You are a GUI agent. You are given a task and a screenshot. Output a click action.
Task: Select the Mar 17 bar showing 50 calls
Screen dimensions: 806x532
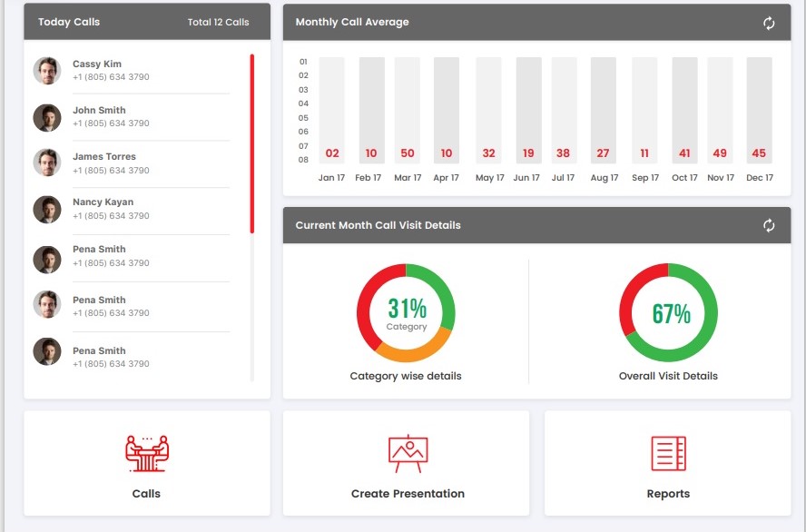[407, 109]
